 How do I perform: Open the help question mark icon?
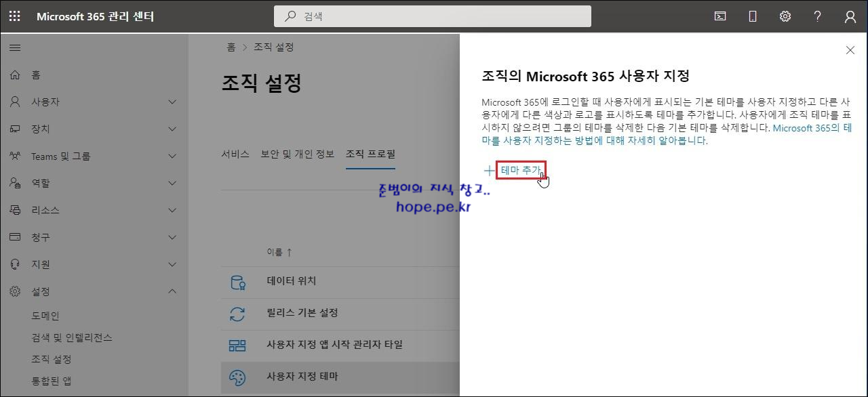pyautogui.click(x=818, y=16)
